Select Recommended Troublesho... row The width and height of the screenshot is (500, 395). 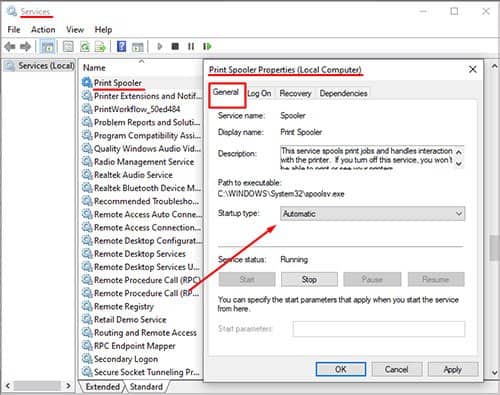142,201
